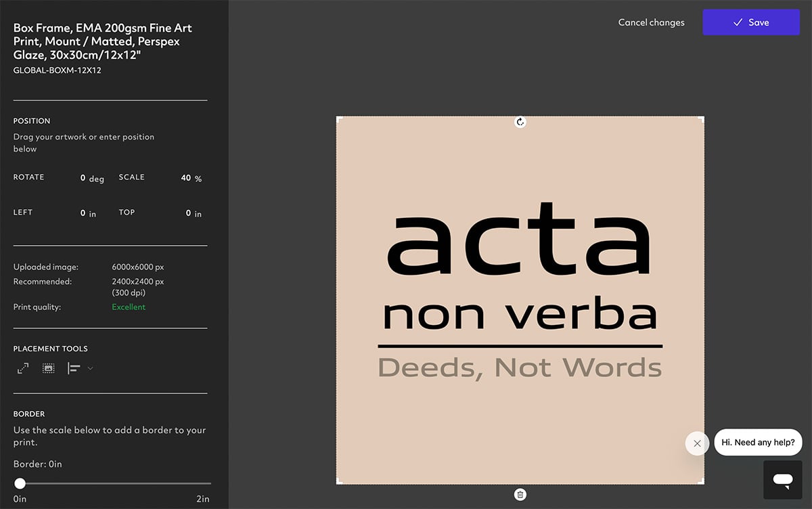Click the bottom-right corner resize handle
The height and width of the screenshot is (509, 812).
[x=702, y=483]
